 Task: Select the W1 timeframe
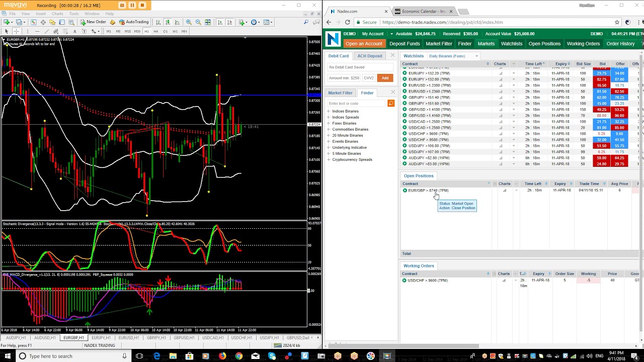175,31
